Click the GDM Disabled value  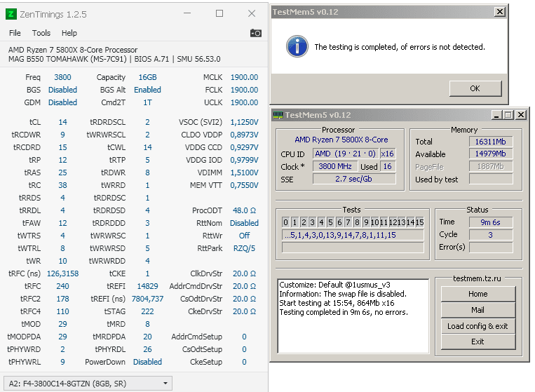(x=63, y=102)
